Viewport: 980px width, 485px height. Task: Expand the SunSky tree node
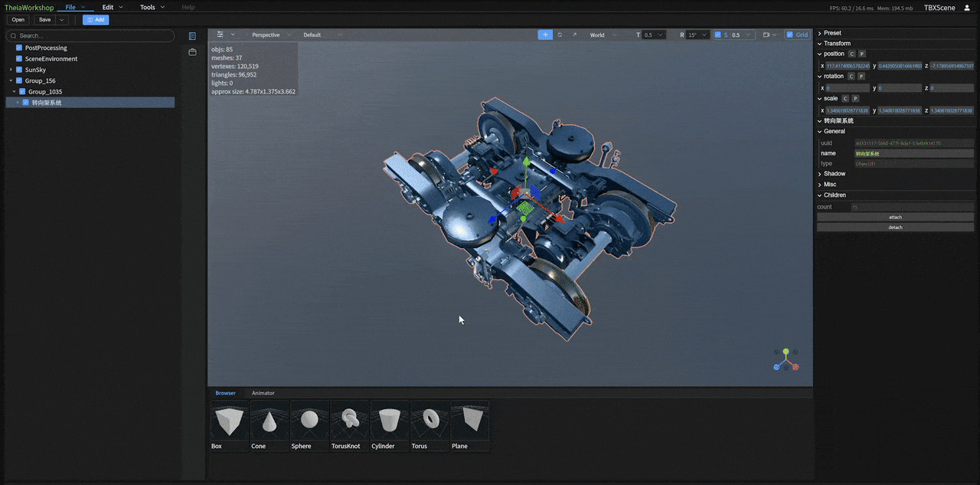pos(11,70)
